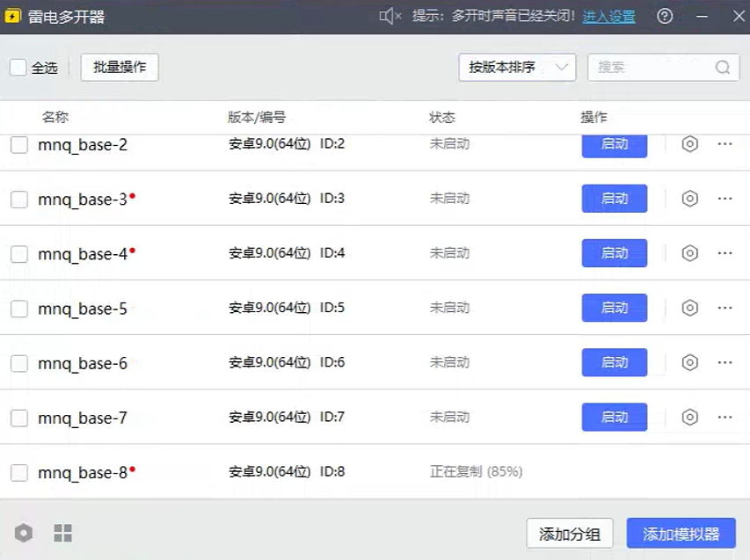Open the help question mark icon
Image resolution: width=750 pixels, height=560 pixels.
point(665,16)
